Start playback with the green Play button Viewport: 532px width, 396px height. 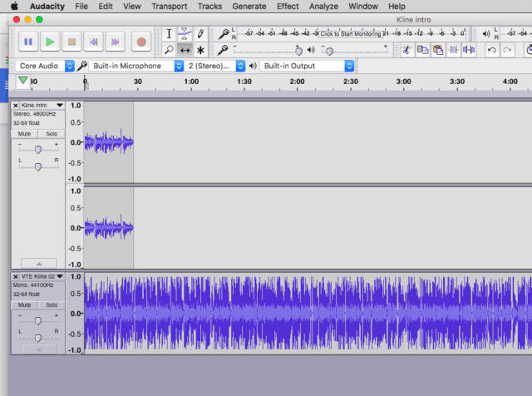(50, 42)
